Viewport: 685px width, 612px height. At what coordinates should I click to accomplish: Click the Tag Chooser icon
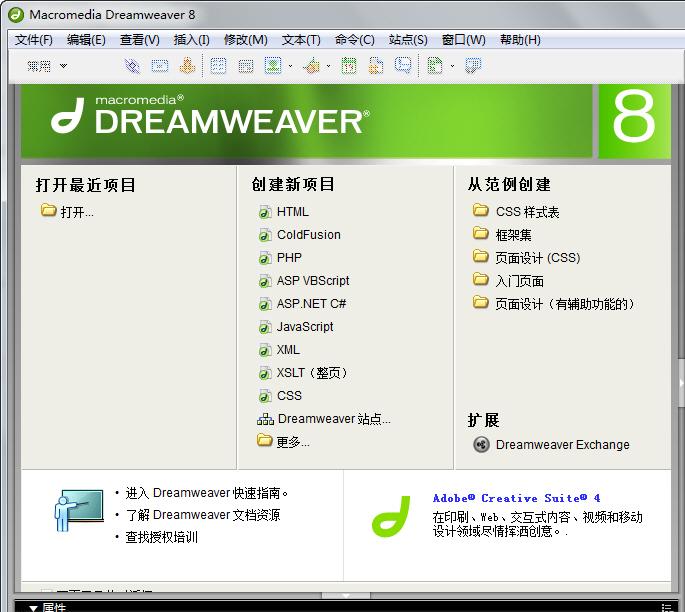pos(473,66)
